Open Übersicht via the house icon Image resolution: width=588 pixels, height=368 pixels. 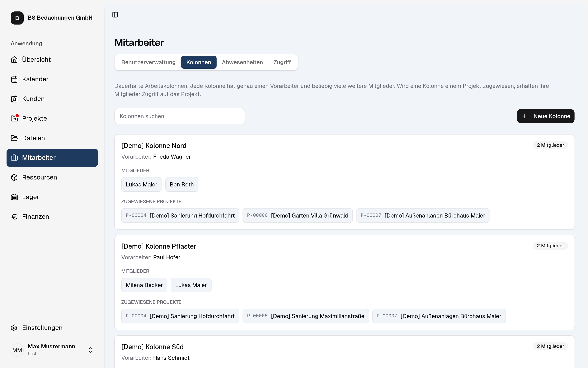pos(14,60)
